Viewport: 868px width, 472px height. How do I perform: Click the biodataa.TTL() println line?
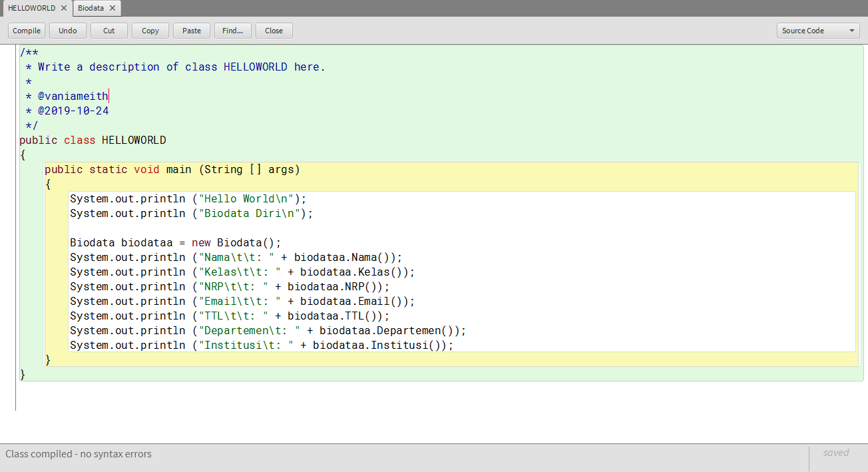(x=230, y=316)
